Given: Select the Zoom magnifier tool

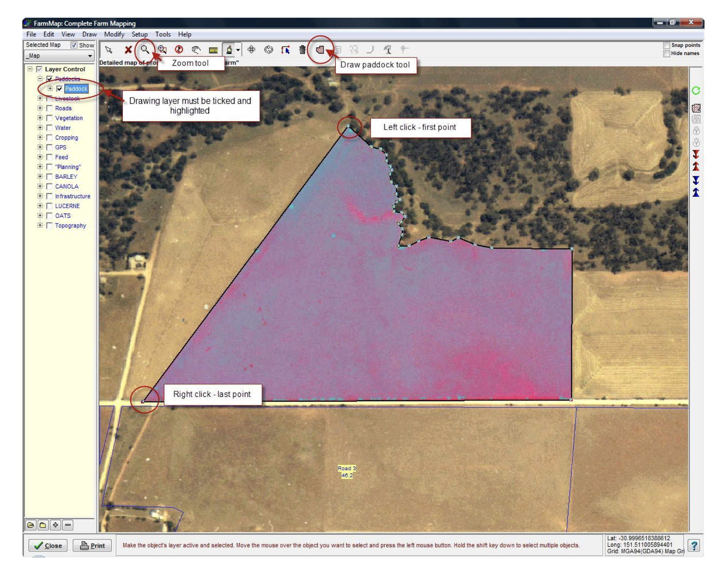Looking at the screenshot, I should pos(145,49).
